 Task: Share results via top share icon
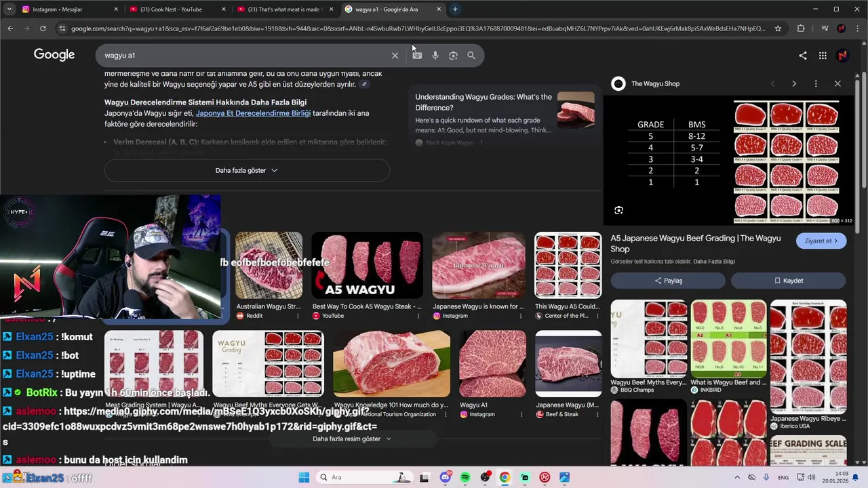[x=803, y=56]
